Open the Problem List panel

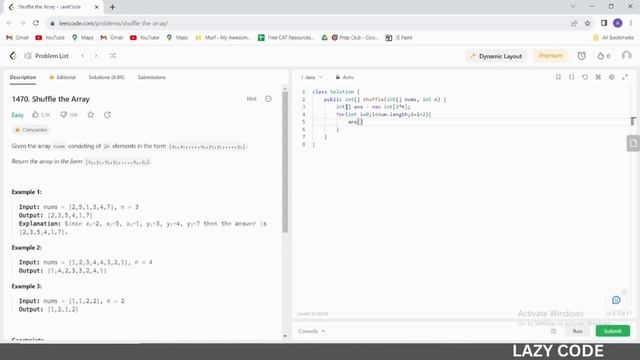(x=47, y=56)
